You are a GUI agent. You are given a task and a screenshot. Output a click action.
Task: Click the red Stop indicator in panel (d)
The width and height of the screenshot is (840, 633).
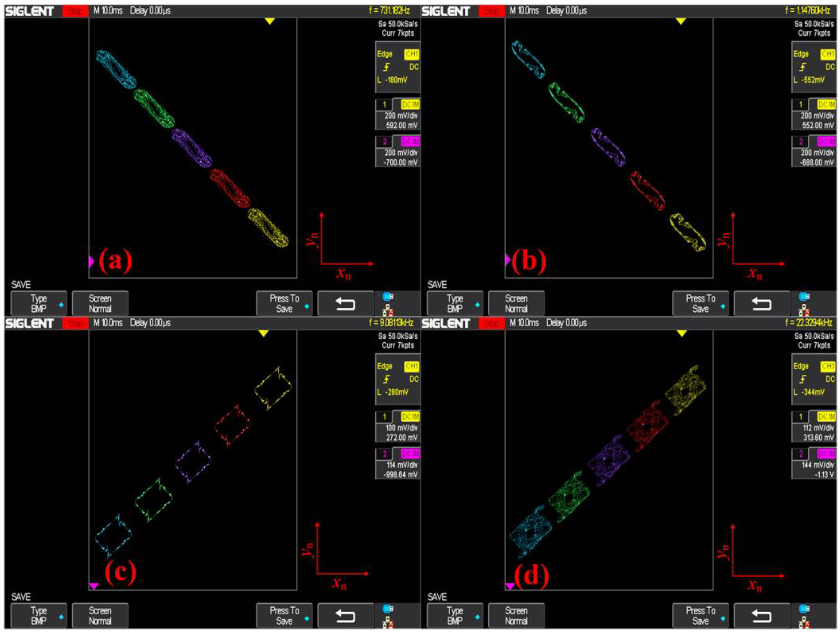point(491,323)
